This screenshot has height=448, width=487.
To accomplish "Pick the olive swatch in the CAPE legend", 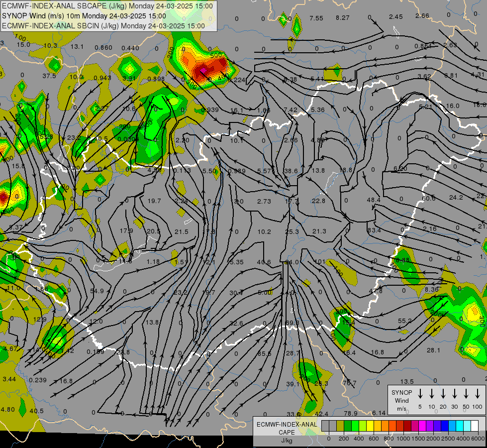I will [340, 426].
